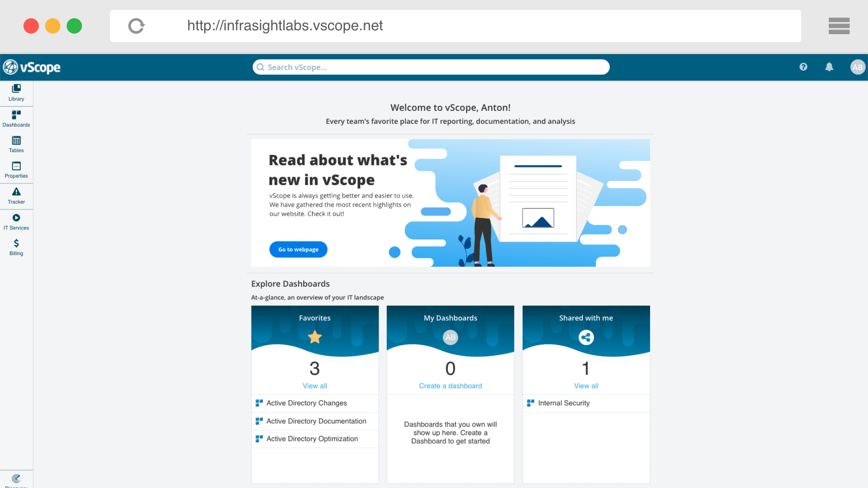Click the browser reload icon
The height and width of the screenshot is (488, 868).
(x=136, y=26)
